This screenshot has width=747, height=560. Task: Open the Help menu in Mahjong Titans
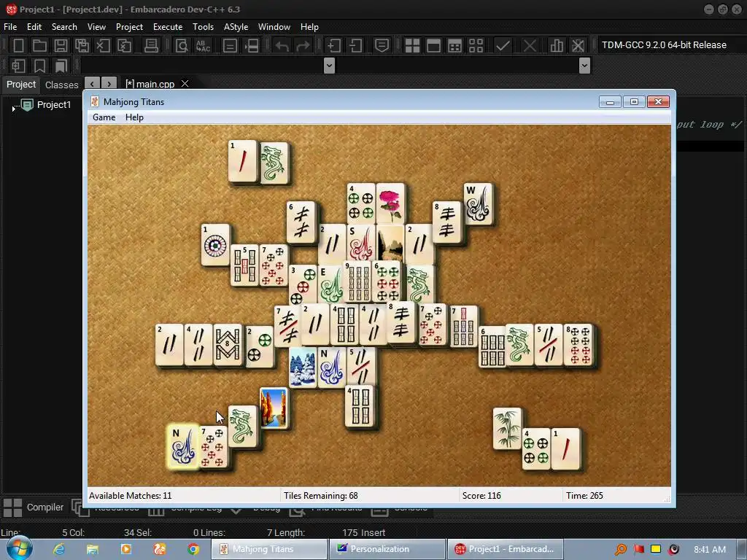coord(134,117)
